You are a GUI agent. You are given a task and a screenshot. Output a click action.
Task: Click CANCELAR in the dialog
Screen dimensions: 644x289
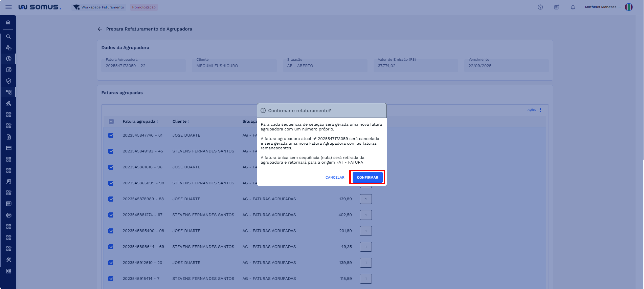[335, 177]
